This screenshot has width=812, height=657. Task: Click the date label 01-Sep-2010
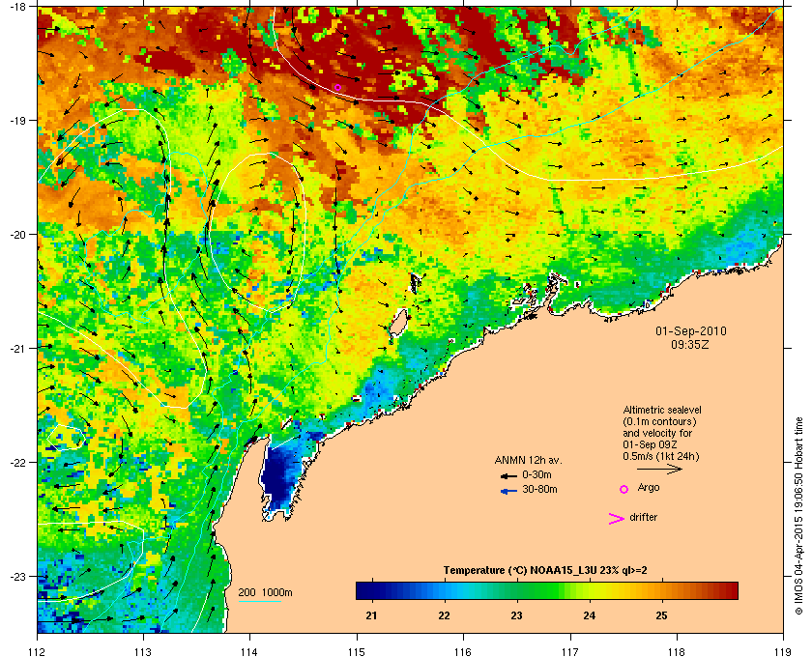pyautogui.click(x=691, y=331)
